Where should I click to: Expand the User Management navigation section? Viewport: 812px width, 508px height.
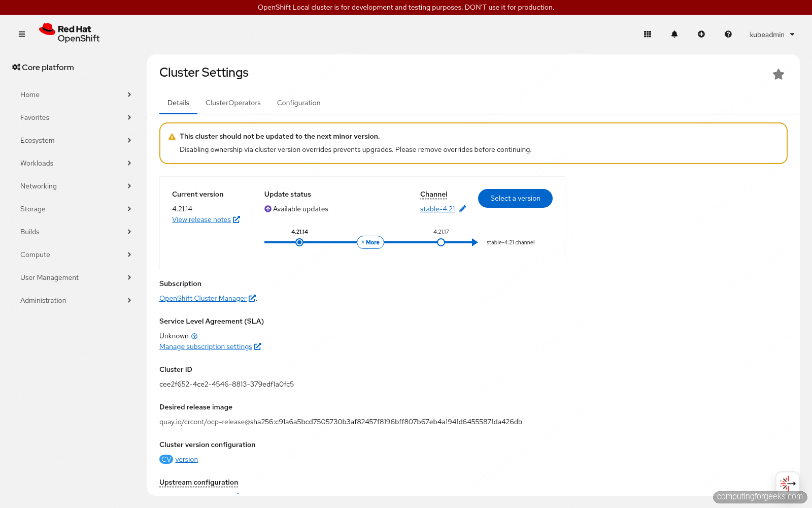pos(75,277)
